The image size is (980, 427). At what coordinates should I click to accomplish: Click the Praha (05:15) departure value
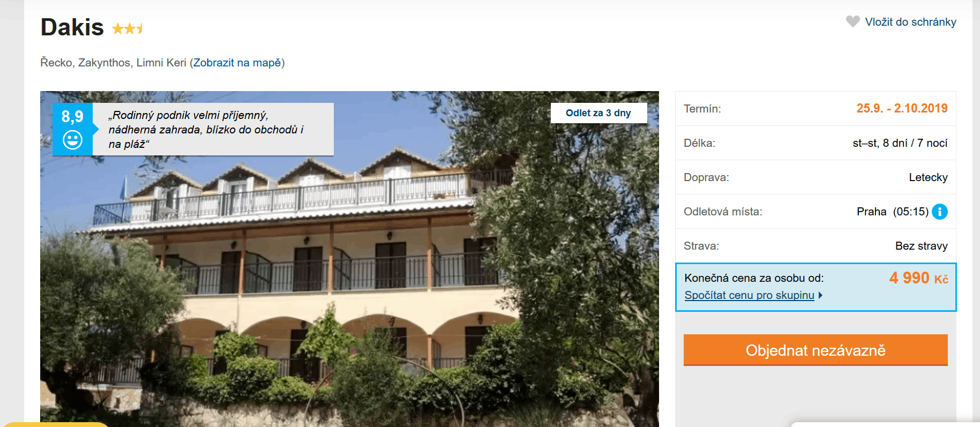892,212
